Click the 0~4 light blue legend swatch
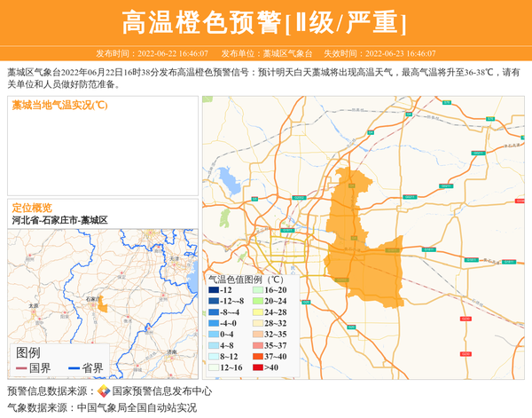Viewport: 532px width, 418px height. [214, 335]
